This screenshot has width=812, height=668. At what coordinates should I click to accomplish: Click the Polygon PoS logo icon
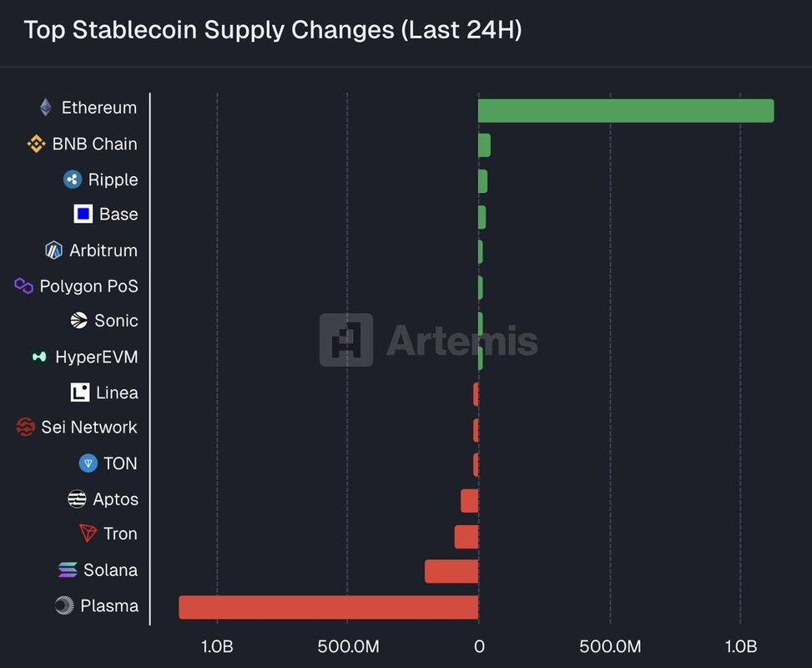(x=24, y=286)
